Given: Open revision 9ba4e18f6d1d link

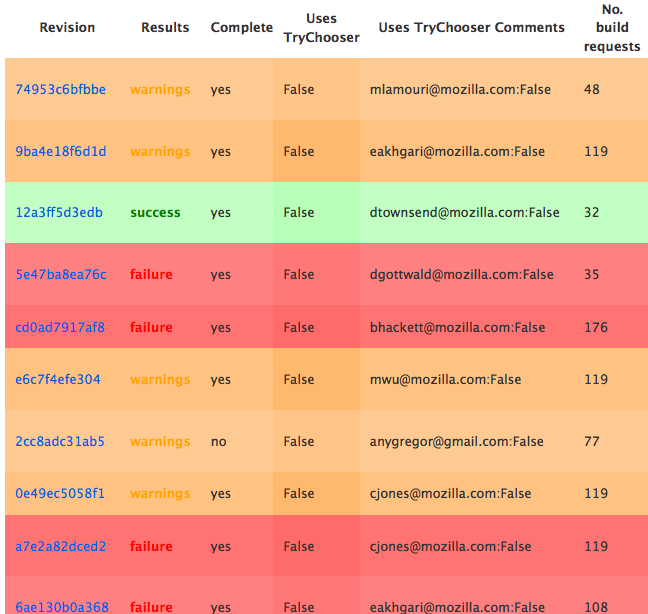Looking at the screenshot, I should coord(61,152).
